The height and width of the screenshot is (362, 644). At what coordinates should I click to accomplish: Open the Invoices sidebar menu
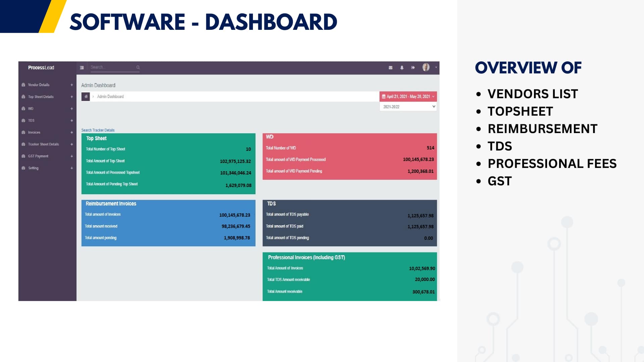[34, 132]
